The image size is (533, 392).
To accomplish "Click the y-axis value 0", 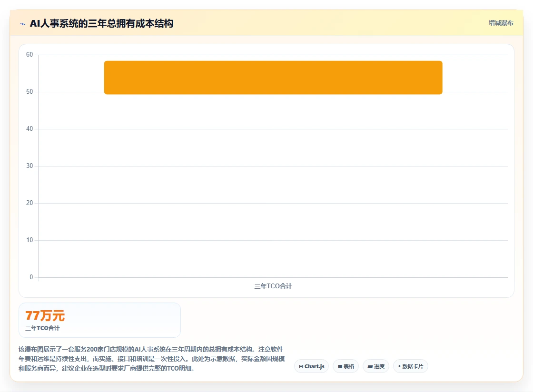I will [x=31, y=277].
